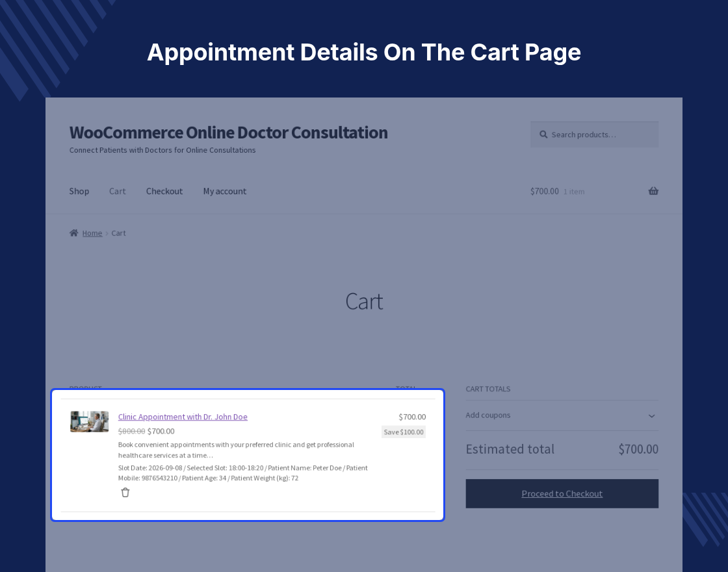Open the Add coupons section
Screen dimensions: 728x572
562,415
